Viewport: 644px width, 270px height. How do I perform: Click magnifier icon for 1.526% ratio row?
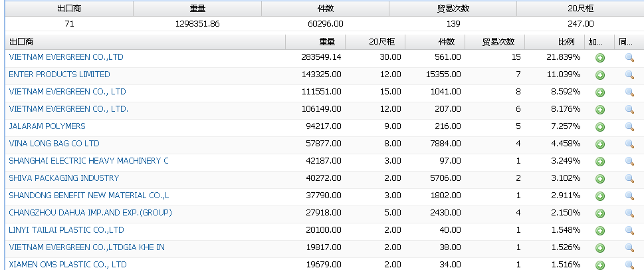[629, 248]
